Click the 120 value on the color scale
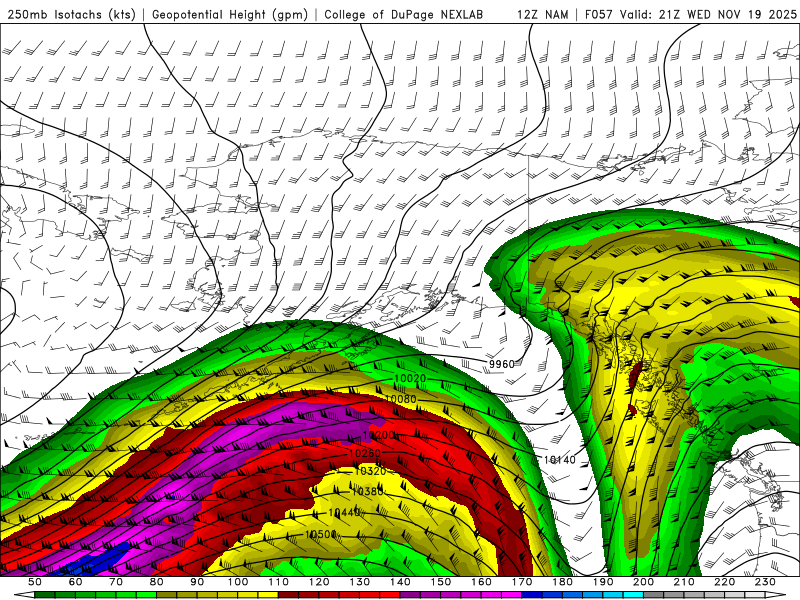 [319, 582]
